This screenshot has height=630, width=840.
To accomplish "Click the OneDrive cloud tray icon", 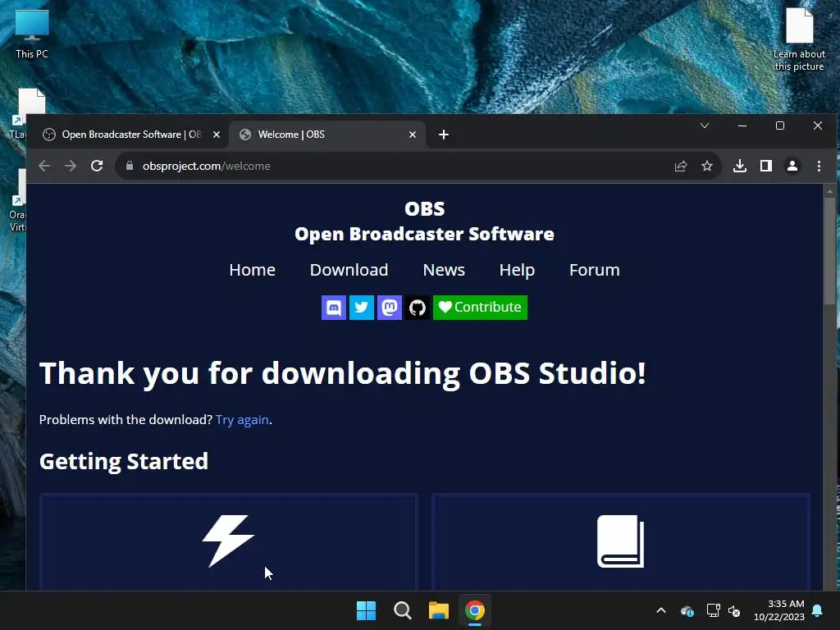I will tap(687, 610).
